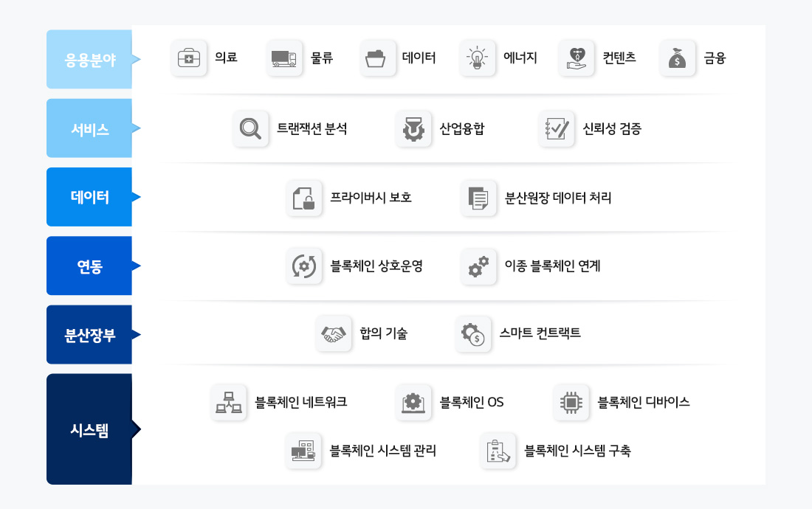Select the 응용분야 layer tab
The width and height of the screenshot is (812, 509).
pyautogui.click(x=89, y=60)
